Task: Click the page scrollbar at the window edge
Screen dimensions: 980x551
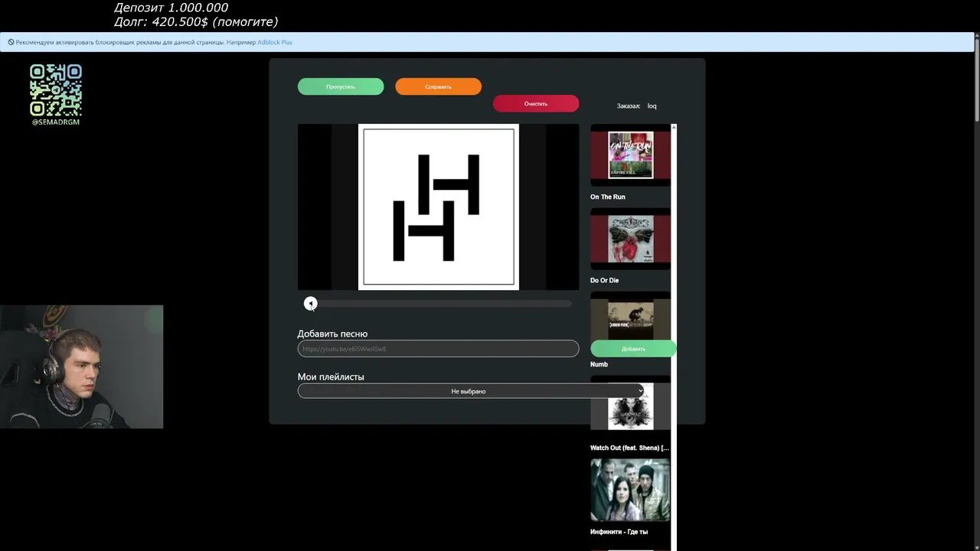Action: pos(977,292)
